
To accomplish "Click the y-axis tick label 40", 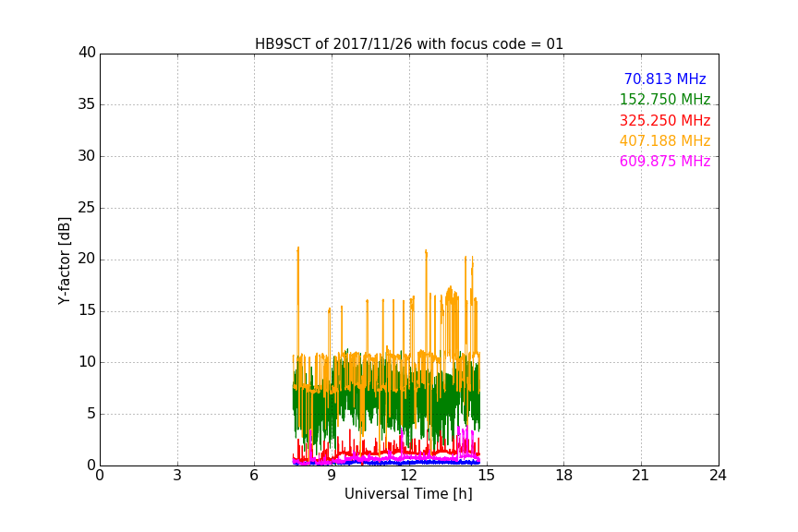I will [x=87, y=53].
